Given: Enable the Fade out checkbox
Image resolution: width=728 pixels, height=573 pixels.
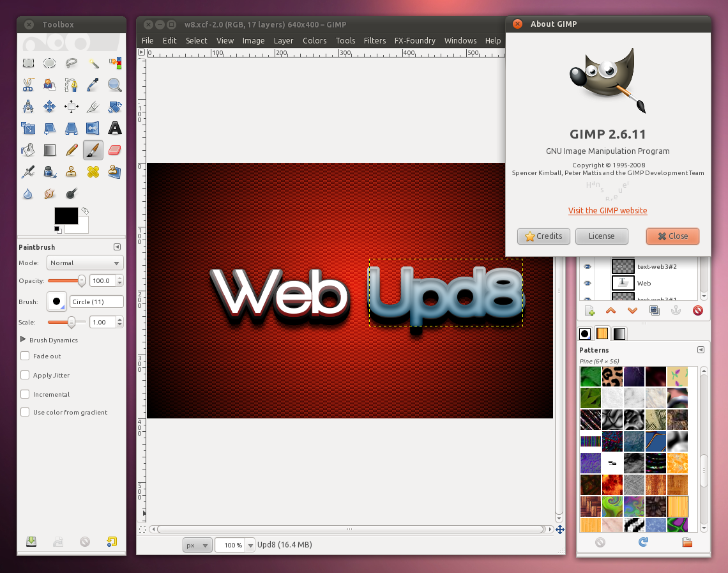Looking at the screenshot, I should pos(25,356).
